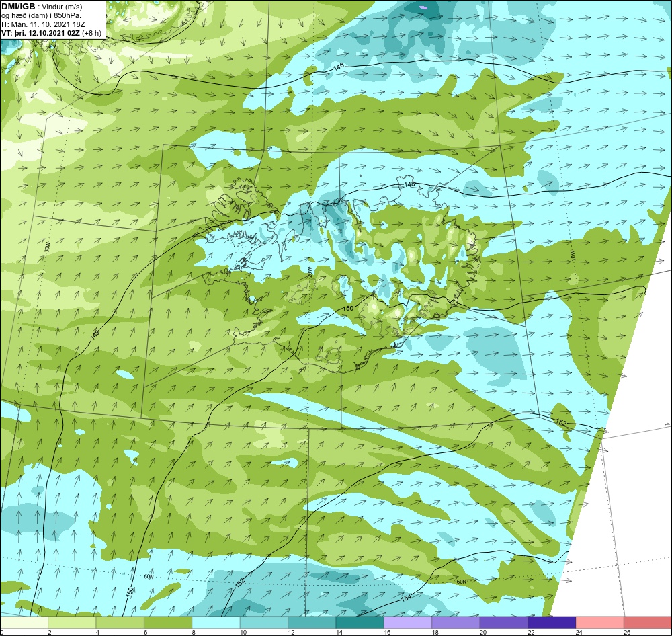Screen dimensions: 672x636
Task: Click the '20W' longitude label
Action: (x=309, y=271)
